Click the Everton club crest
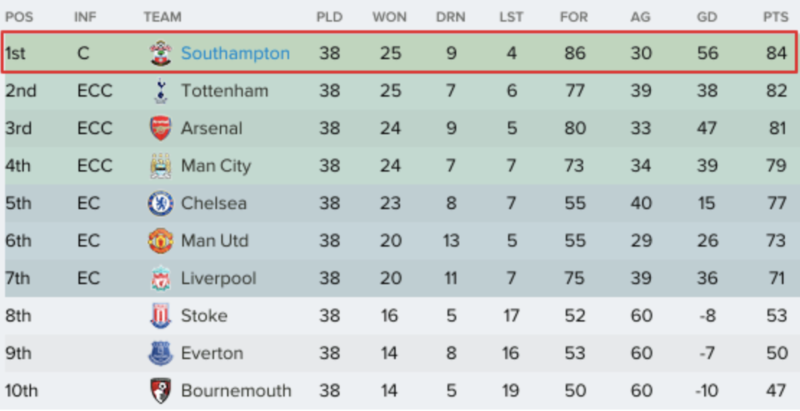This screenshot has height=411, width=800. [161, 353]
